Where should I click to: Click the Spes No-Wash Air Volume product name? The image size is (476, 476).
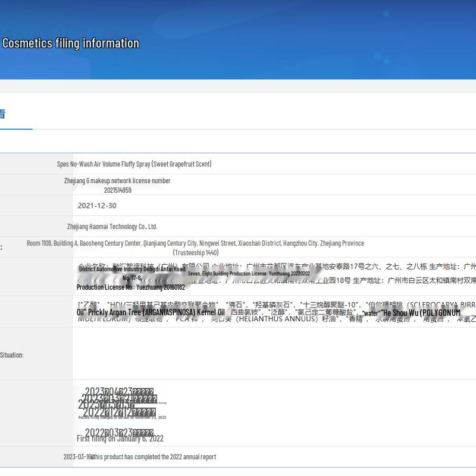(x=134, y=164)
